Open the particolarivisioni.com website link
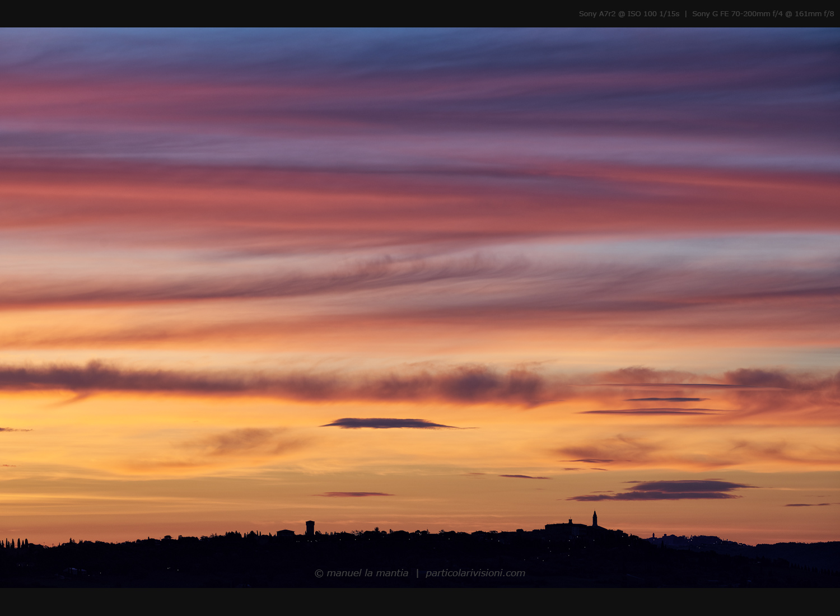This screenshot has height=616, width=840. tap(476, 572)
